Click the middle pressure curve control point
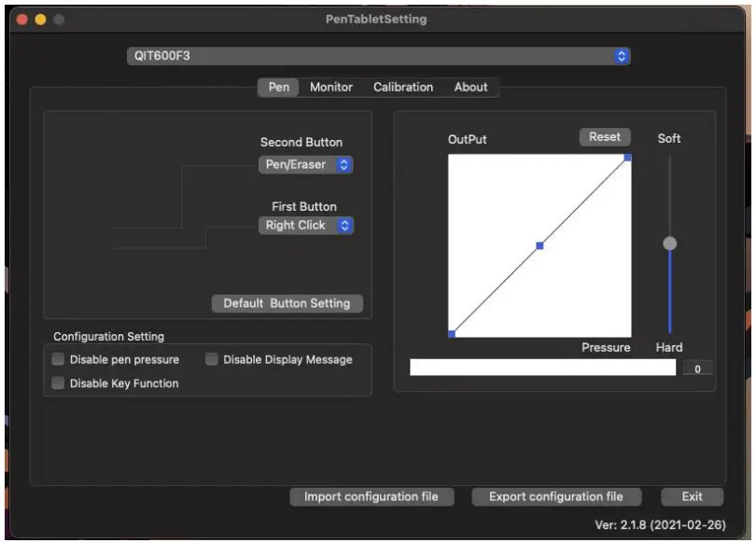This screenshot has height=543, width=756. [x=539, y=245]
